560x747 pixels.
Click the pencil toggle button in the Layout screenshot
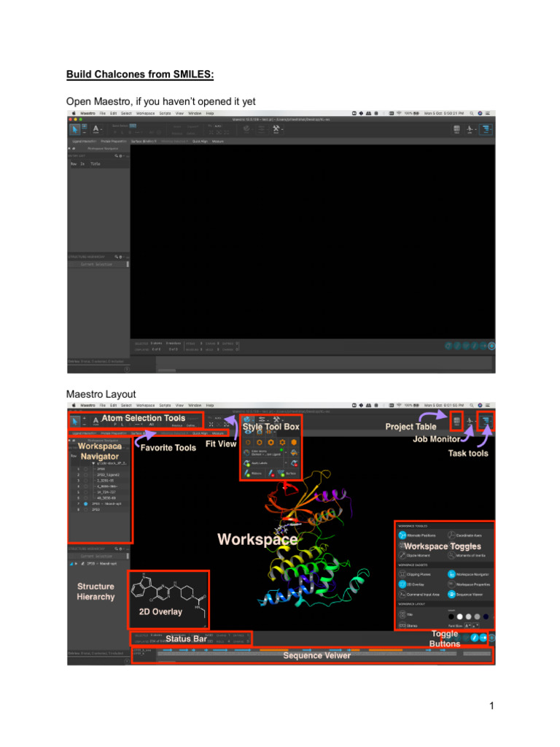pos(474,638)
